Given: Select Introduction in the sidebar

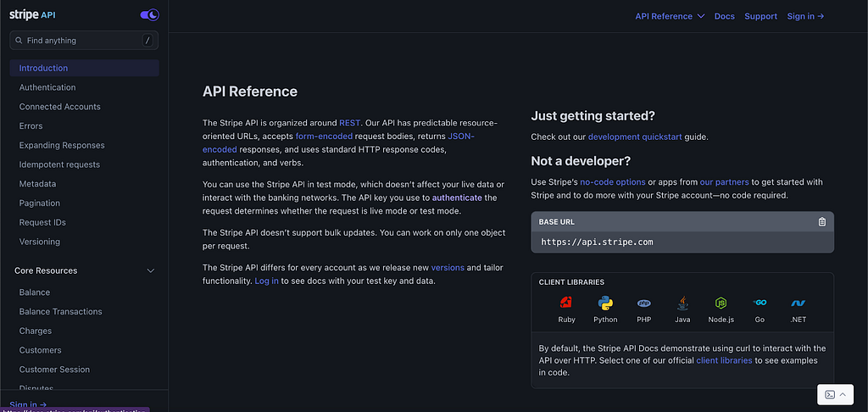Looking at the screenshot, I should [84, 68].
